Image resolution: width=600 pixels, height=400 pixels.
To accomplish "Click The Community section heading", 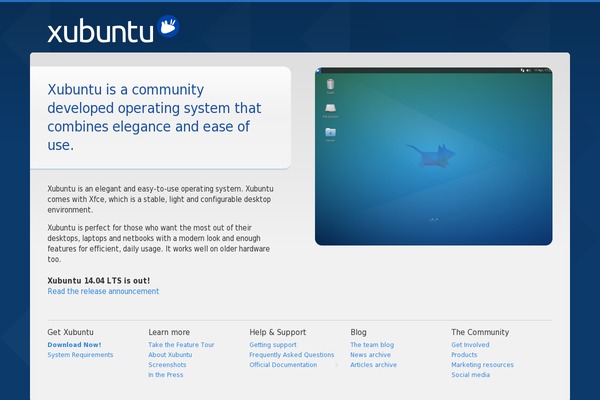I will (x=480, y=332).
